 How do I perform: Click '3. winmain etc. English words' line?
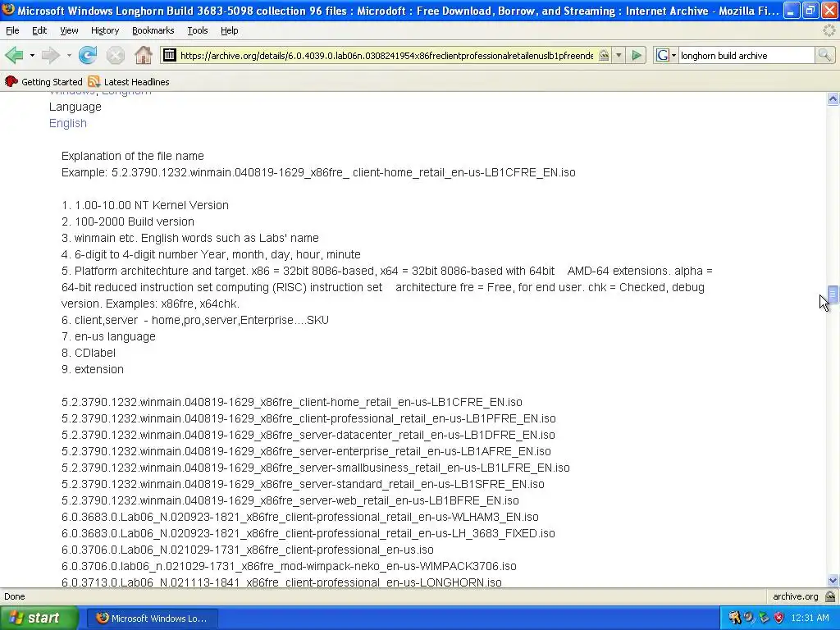pos(190,238)
